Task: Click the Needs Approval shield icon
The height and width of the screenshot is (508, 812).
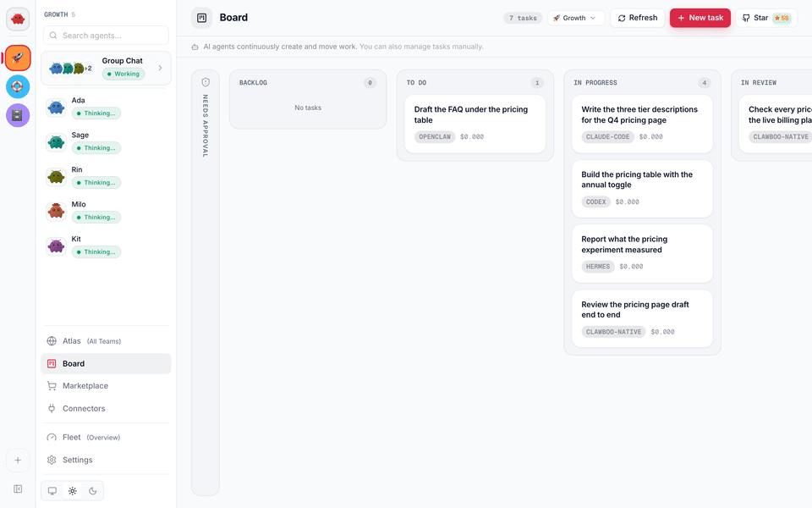Action: [206, 82]
